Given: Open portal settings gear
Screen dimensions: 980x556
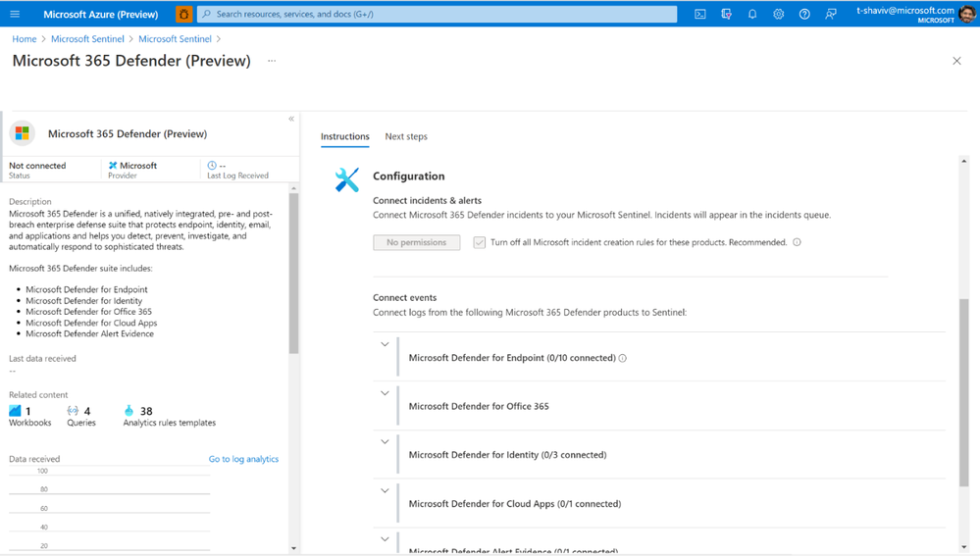Looking at the screenshot, I should coord(778,14).
